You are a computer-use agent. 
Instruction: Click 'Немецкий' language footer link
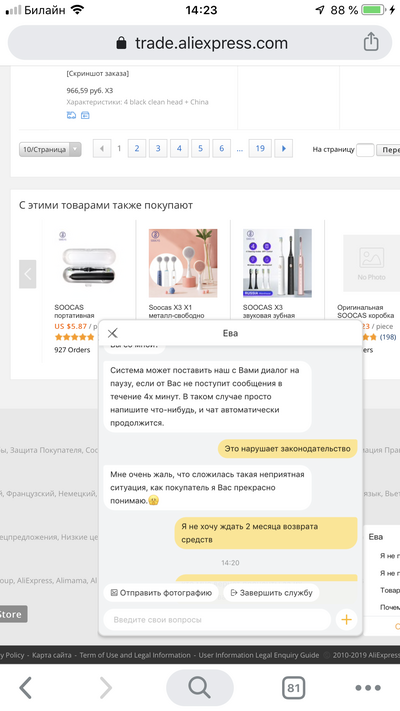tap(77, 493)
